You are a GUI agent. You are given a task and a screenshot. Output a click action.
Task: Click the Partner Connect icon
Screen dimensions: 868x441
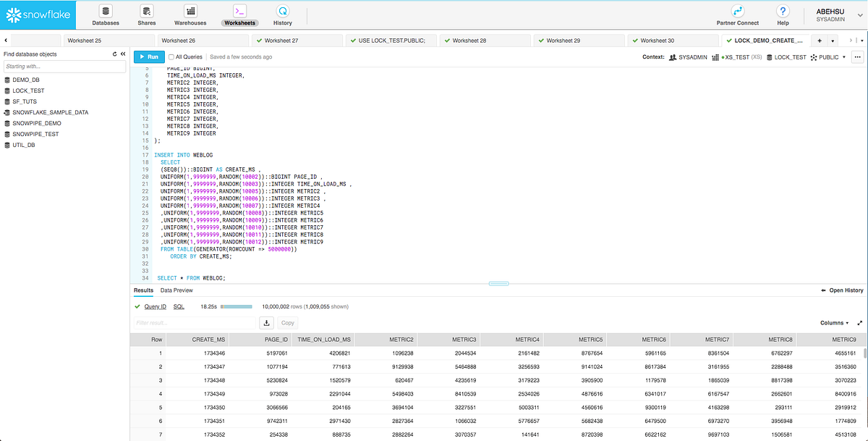[737, 13]
